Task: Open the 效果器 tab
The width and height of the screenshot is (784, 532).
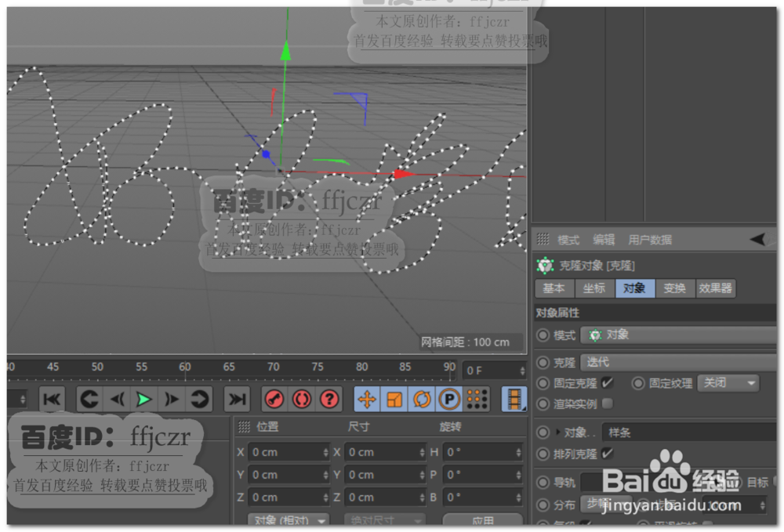Action: tap(716, 288)
